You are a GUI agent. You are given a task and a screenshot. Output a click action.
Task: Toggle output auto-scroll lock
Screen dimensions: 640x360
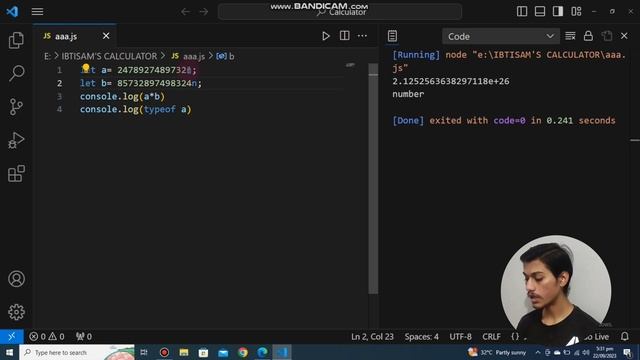click(588, 36)
